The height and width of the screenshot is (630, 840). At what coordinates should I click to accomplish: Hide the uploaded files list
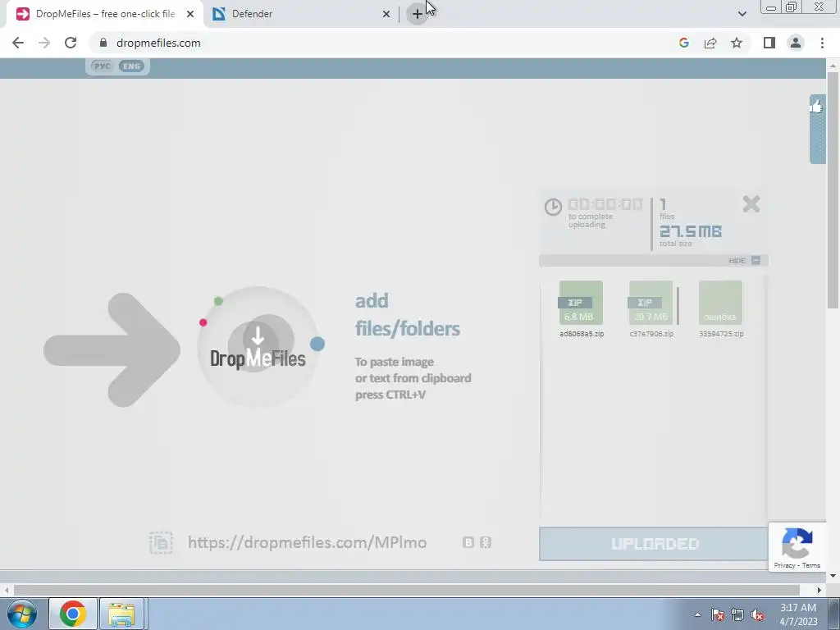coord(744,260)
